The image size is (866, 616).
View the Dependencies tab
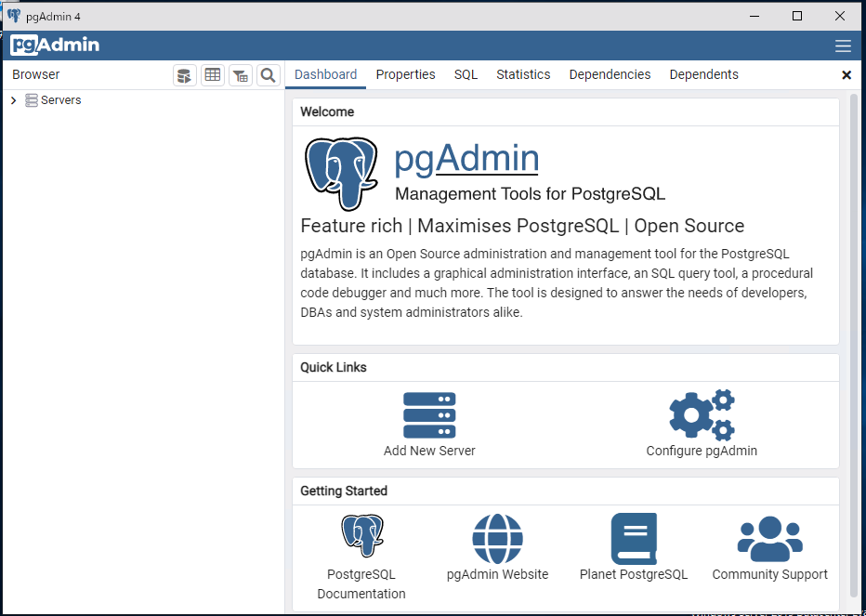coord(610,74)
